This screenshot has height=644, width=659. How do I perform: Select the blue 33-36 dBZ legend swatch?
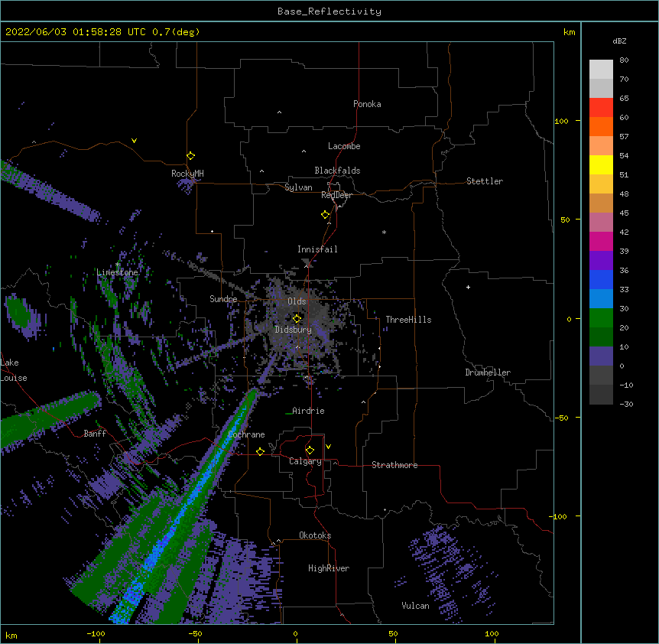[601, 279]
